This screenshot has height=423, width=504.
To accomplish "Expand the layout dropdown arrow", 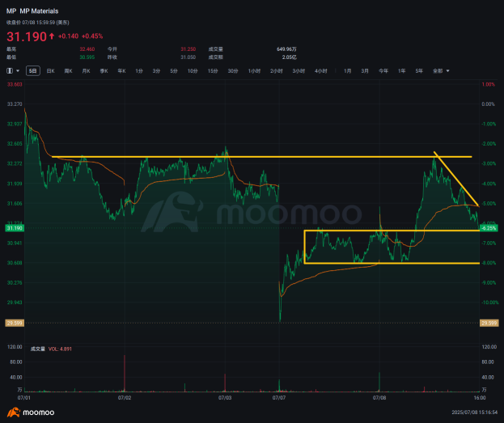I will click(18, 70).
